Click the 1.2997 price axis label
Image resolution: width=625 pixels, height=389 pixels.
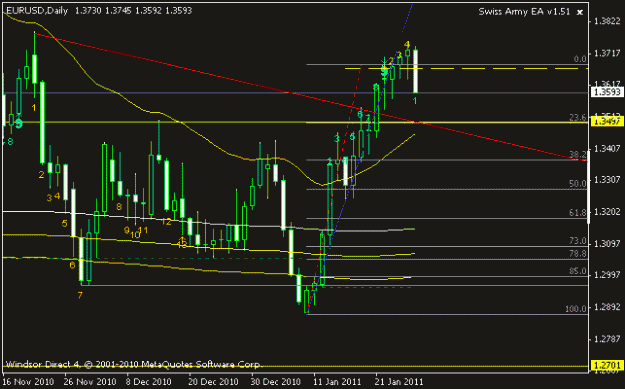pyautogui.click(x=607, y=275)
